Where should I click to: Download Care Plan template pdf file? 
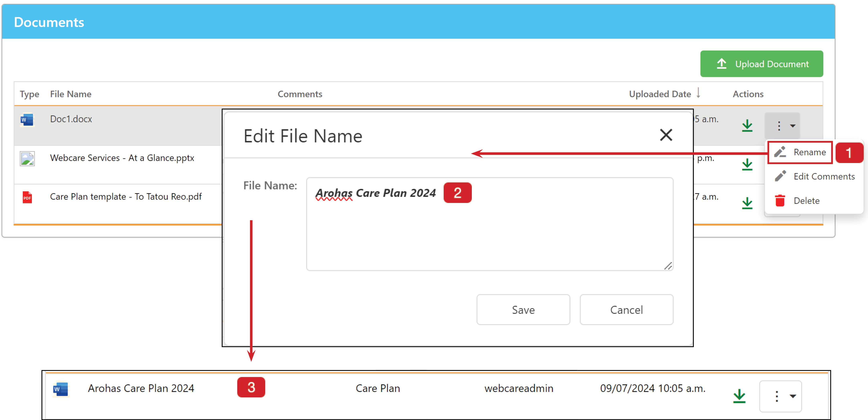[x=747, y=203]
